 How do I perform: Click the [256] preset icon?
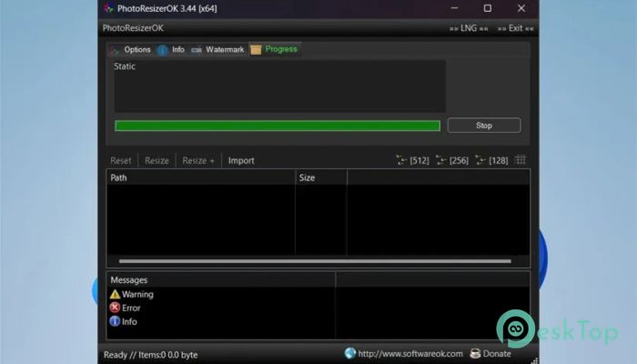click(x=440, y=160)
